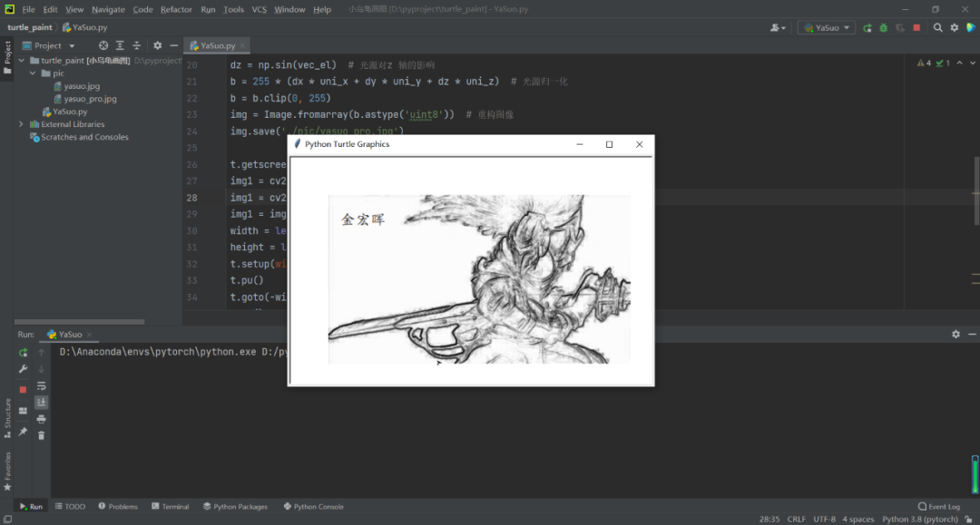This screenshot has width=980, height=525.
Task: Open the TODO tool window
Action: point(70,506)
